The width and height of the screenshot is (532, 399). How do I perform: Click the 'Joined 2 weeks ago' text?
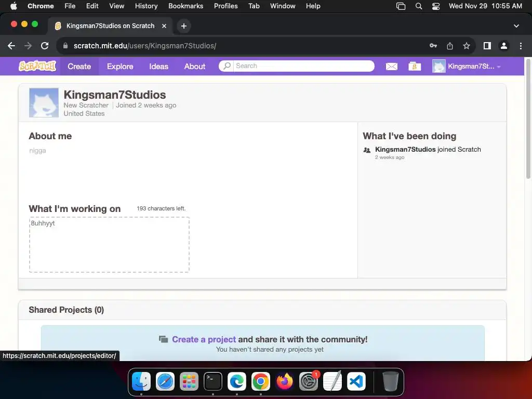[x=146, y=105]
